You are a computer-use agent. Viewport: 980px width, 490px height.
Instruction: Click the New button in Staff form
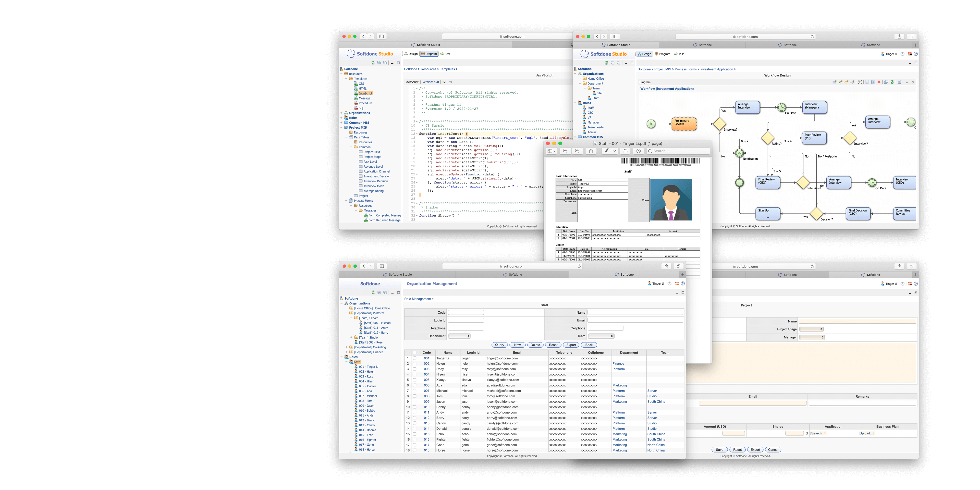pyautogui.click(x=517, y=345)
